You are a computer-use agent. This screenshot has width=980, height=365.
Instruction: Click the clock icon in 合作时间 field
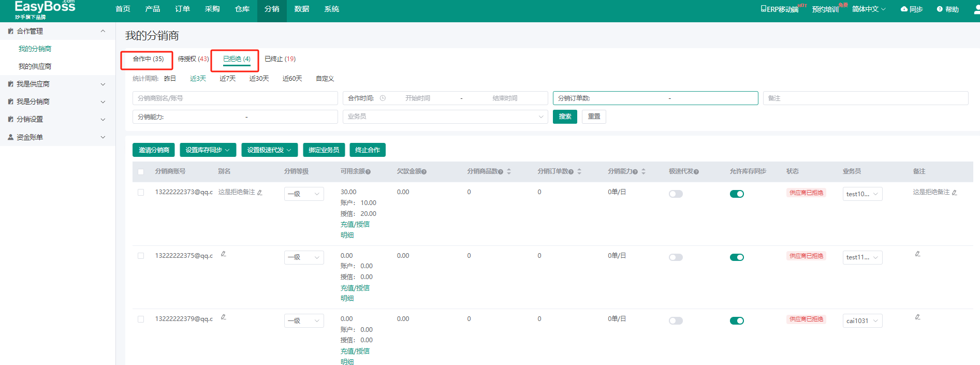(x=383, y=98)
